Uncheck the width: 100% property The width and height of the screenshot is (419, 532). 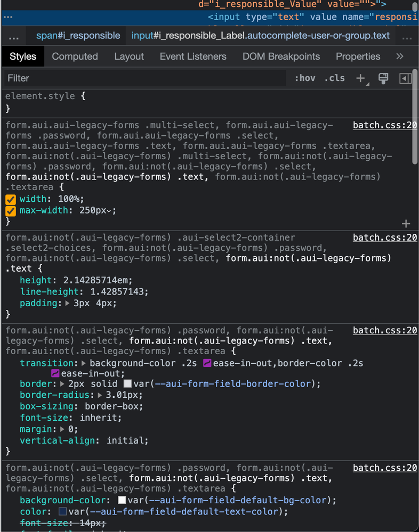click(11, 199)
